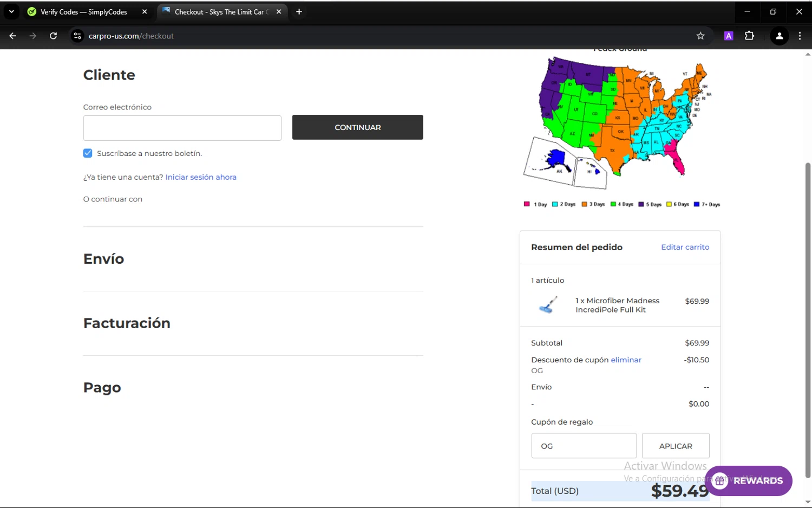Screen dimensions: 812x508
Task: Focus the Correo electrónico input field
Action: [182, 128]
